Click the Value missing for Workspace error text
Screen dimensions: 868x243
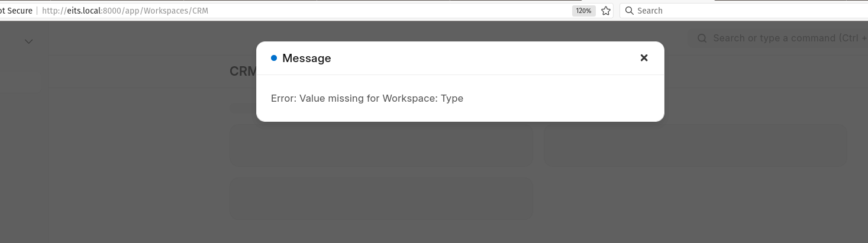tap(367, 98)
